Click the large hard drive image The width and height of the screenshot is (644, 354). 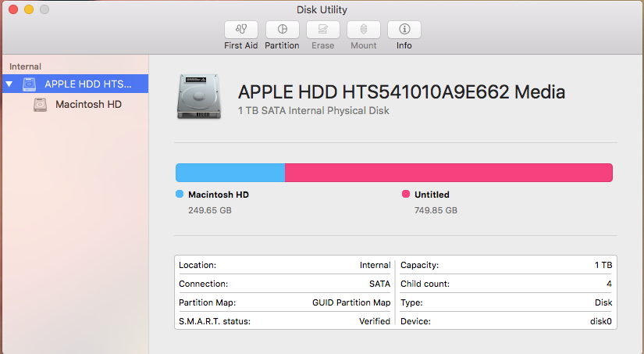(x=199, y=97)
